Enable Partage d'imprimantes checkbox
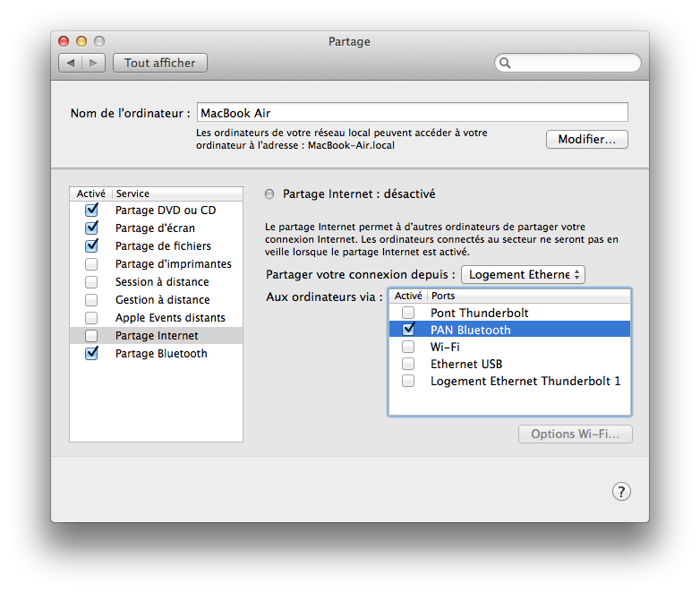 [x=91, y=264]
